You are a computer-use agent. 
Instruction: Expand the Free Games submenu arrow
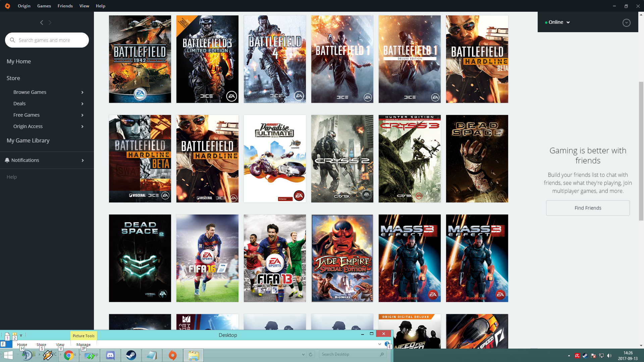[82, 115]
